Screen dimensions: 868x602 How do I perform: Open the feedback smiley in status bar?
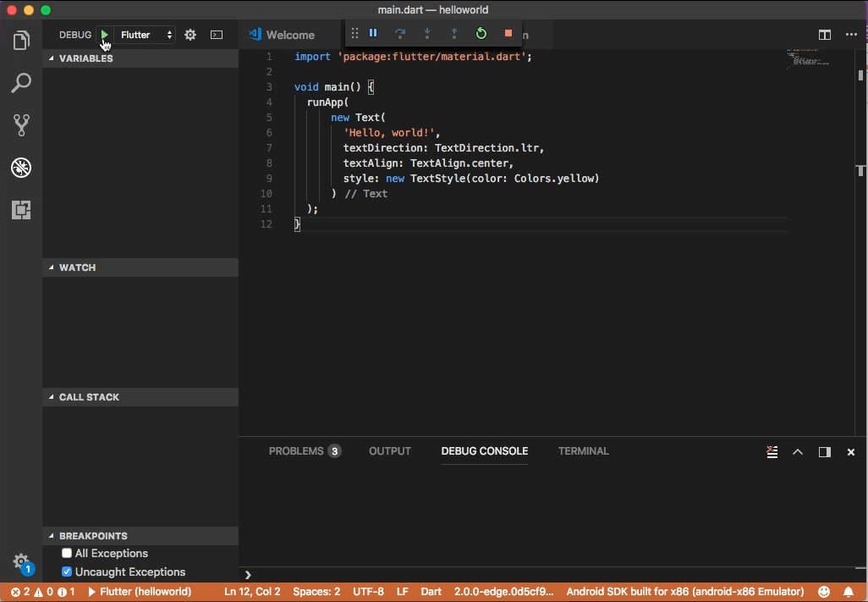coord(824,592)
